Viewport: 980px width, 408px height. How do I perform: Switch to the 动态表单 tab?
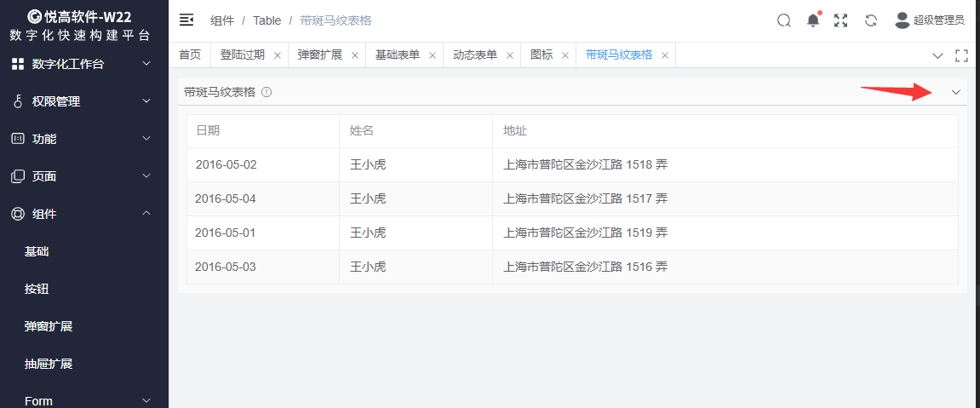coord(475,55)
